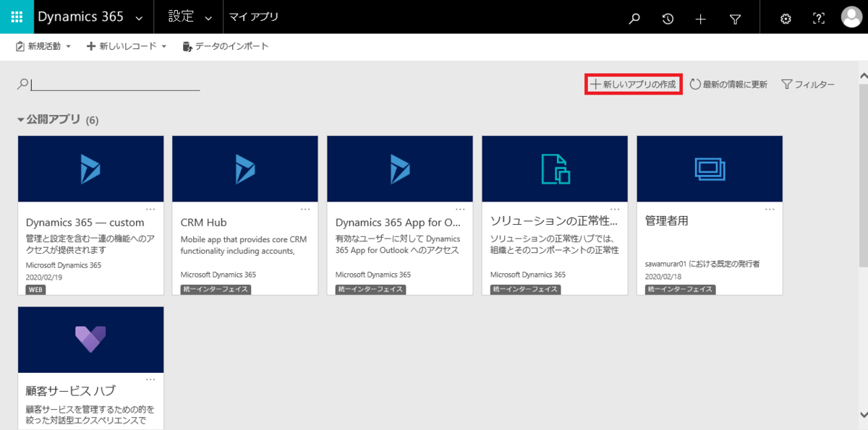868x430 pixels.
Task: Click 統一インターフェイス tag on CRM Hub
Action: (216, 289)
